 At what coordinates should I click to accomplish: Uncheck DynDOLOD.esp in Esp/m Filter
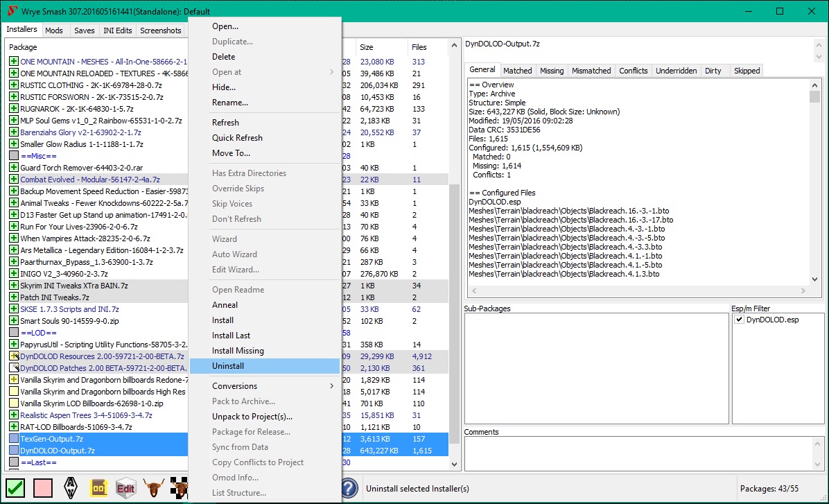pyautogui.click(x=739, y=320)
